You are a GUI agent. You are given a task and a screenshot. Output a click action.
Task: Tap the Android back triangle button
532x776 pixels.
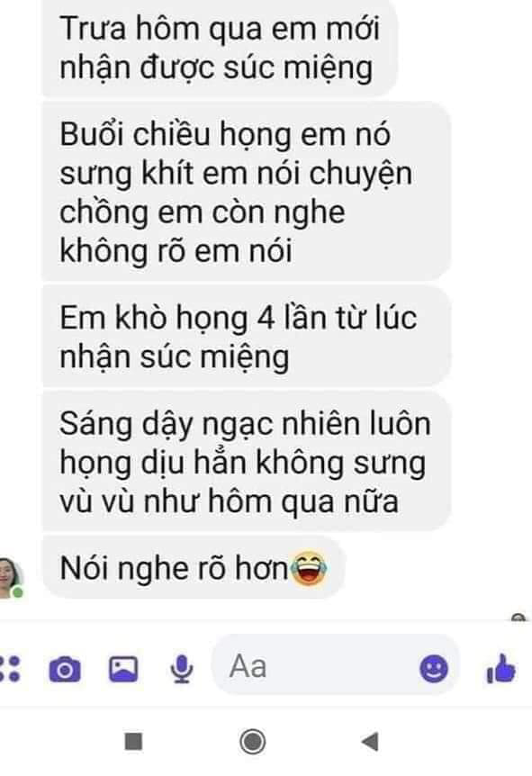pos(370,742)
